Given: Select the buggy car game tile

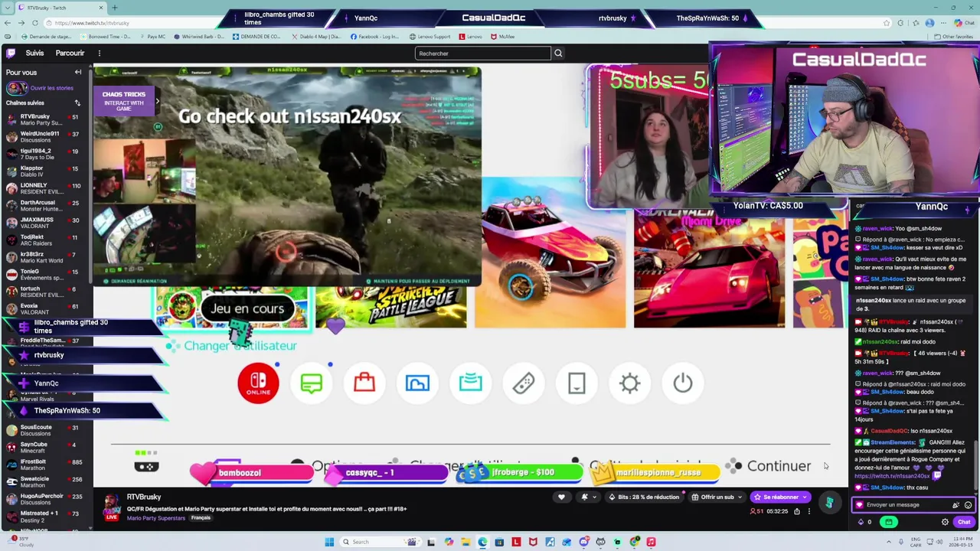Looking at the screenshot, I should [x=550, y=253].
